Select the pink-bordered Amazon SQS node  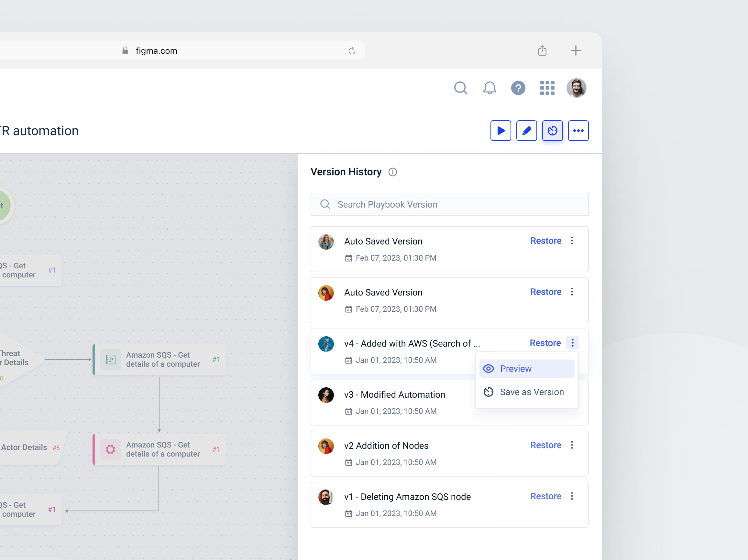click(x=159, y=449)
